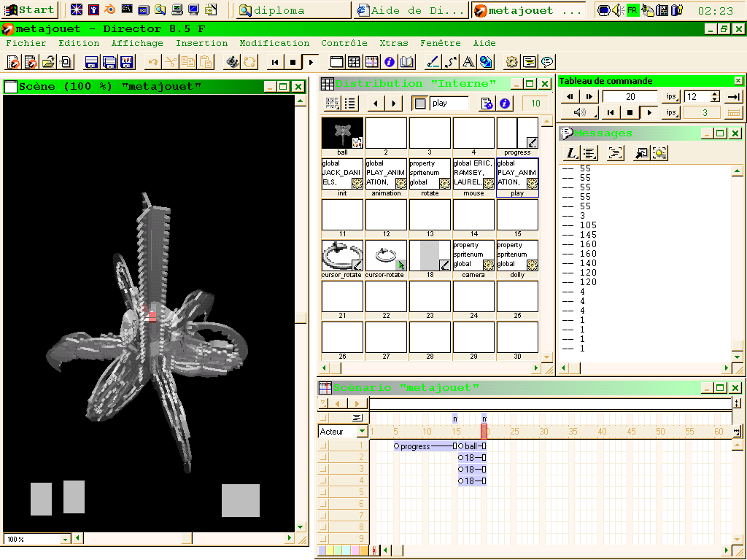
Task: Open the tempo ips mode dropdown
Action: [x=670, y=97]
